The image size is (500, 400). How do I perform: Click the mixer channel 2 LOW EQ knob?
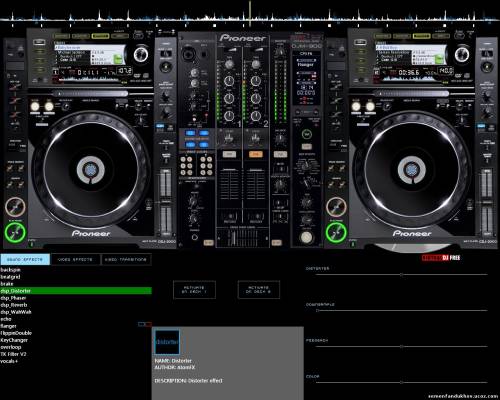(256, 116)
